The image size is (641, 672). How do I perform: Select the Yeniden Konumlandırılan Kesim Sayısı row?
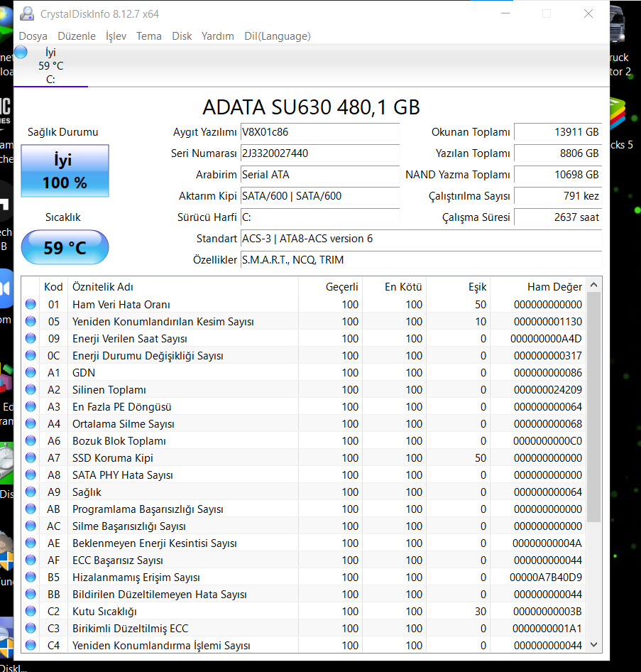(x=163, y=322)
